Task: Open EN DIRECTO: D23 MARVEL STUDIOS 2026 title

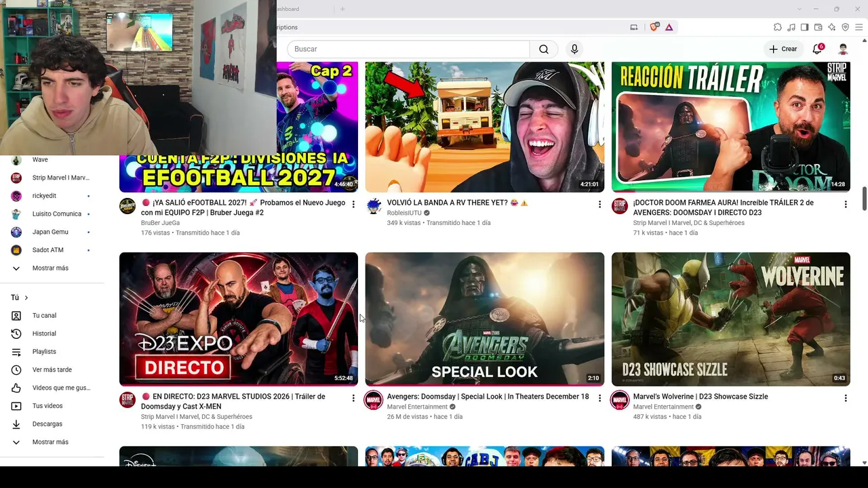Action: click(x=233, y=401)
